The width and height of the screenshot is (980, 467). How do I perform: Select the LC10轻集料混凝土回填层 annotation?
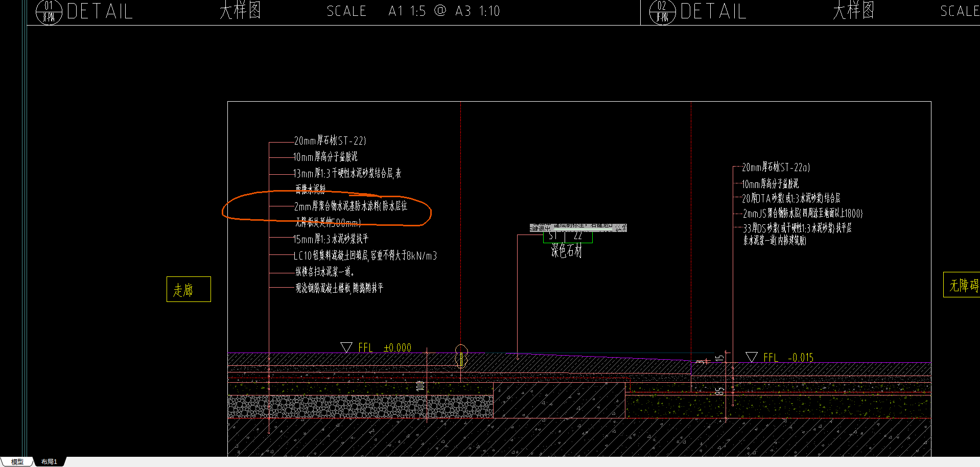coord(365,255)
